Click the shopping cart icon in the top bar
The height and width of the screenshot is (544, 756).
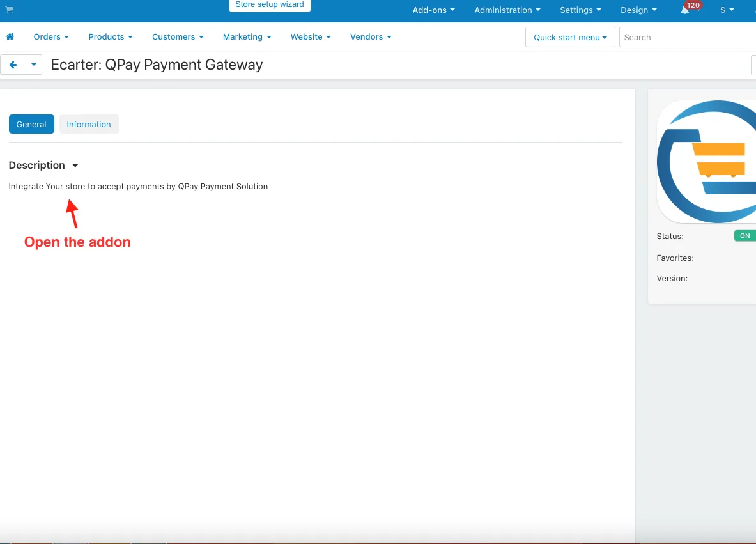pos(9,10)
